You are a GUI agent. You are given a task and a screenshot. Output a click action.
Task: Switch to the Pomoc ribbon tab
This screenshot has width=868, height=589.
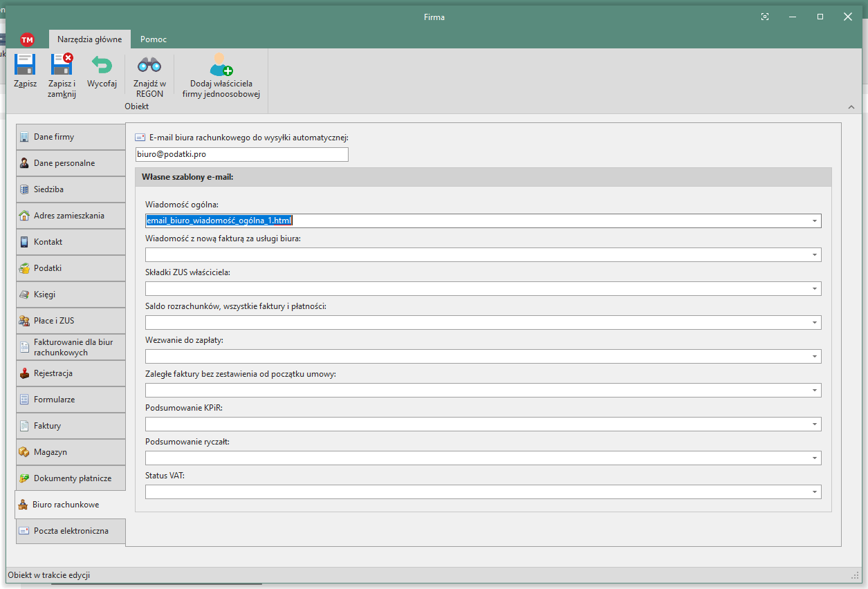click(153, 39)
